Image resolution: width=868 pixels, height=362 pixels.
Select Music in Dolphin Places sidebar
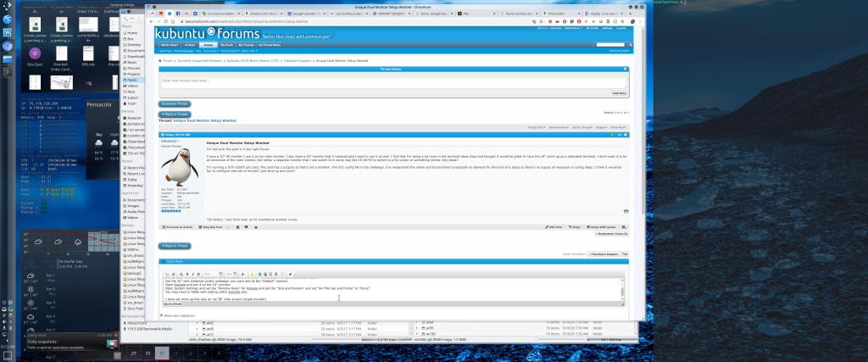[131, 63]
